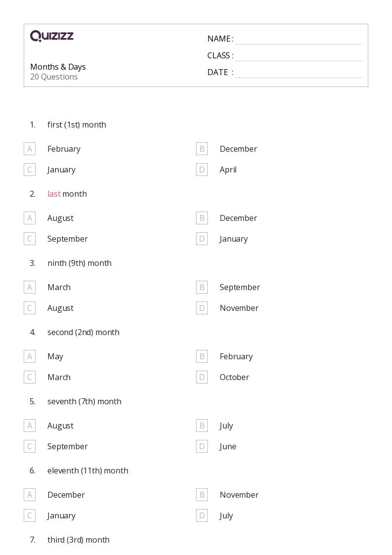Select box A March in question 3

[x=30, y=287]
